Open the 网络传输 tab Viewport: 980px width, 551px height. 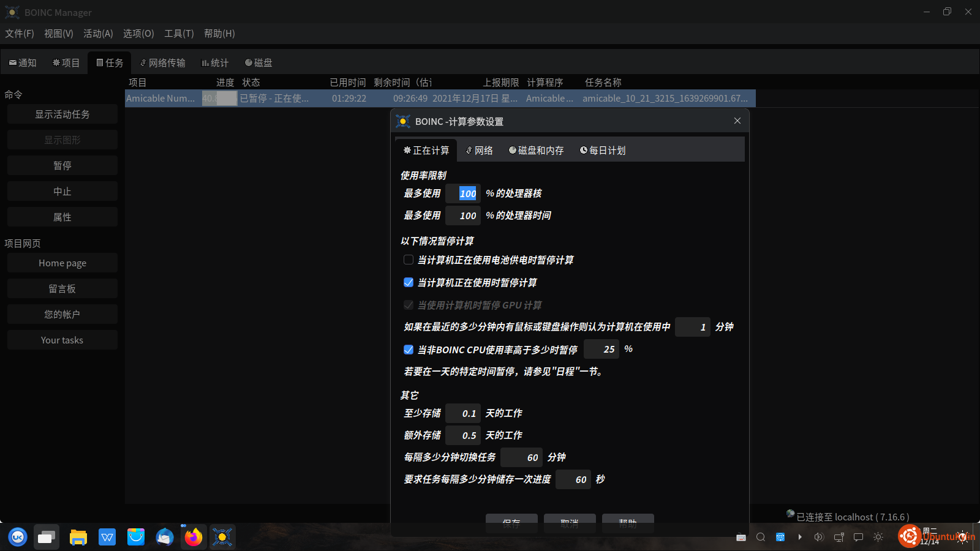(163, 62)
